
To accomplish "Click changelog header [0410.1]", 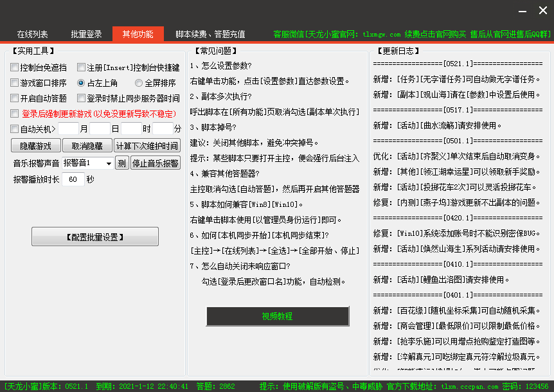I will [x=458, y=264].
